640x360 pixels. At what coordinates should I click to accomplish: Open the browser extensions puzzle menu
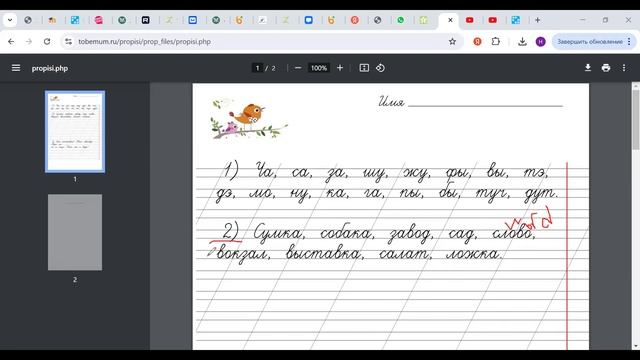(496, 41)
